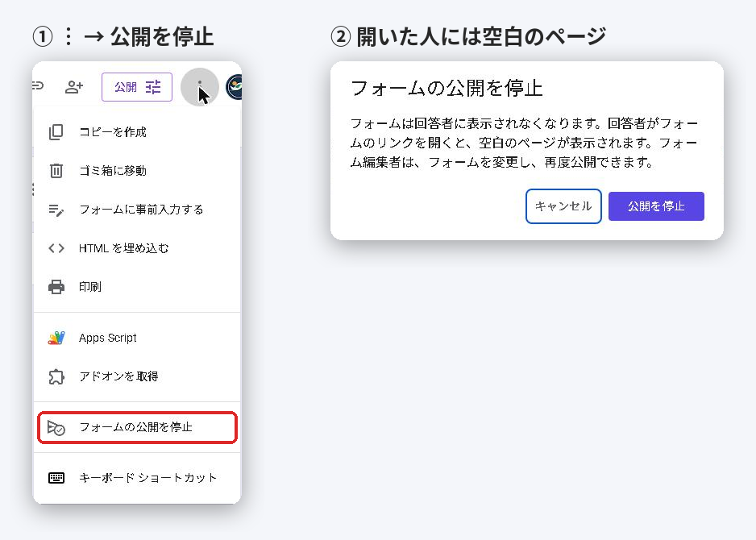The width and height of the screenshot is (756, 540).
Task: Click the keyboard icon
Action: 56,478
